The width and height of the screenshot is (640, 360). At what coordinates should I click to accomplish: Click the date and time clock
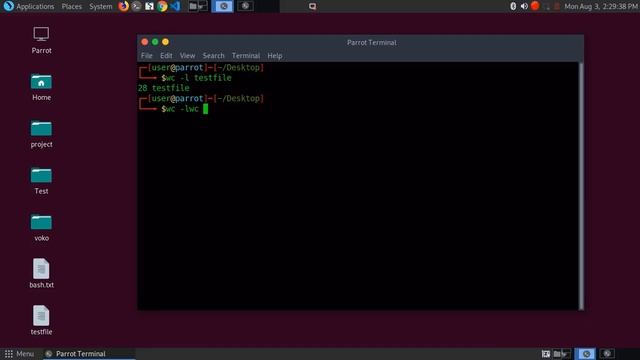tap(601, 7)
